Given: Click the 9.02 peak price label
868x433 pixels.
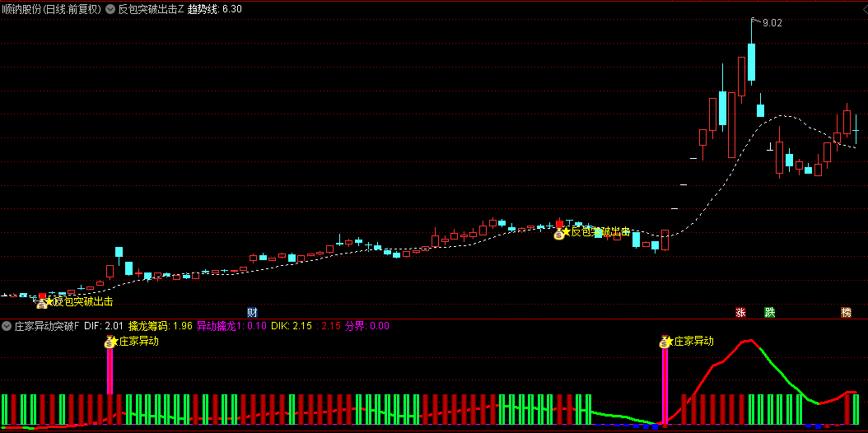Looking at the screenshot, I should pyautogui.click(x=772, y=23).
